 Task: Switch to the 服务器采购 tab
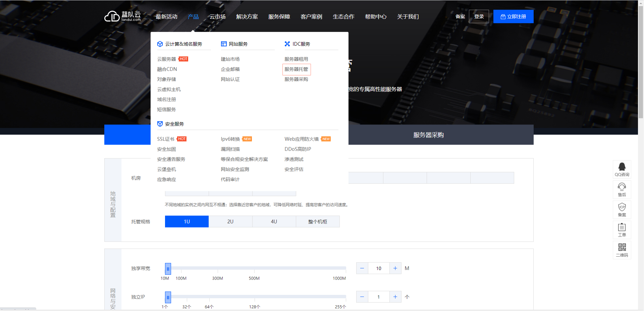428,135
